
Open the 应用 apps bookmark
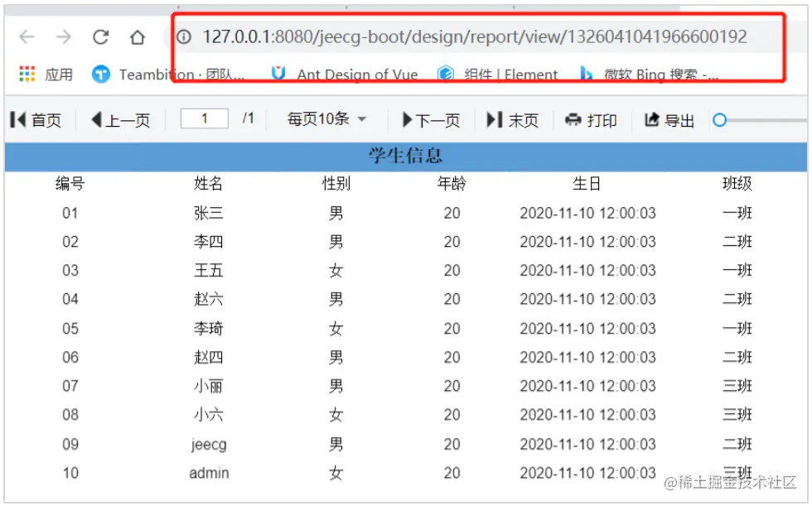point(46,75)
